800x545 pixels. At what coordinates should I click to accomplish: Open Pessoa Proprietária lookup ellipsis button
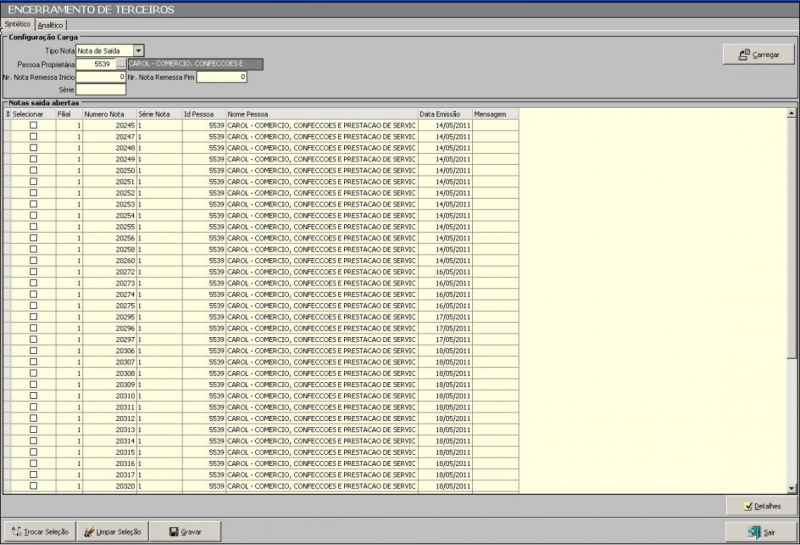coord(120,64)
